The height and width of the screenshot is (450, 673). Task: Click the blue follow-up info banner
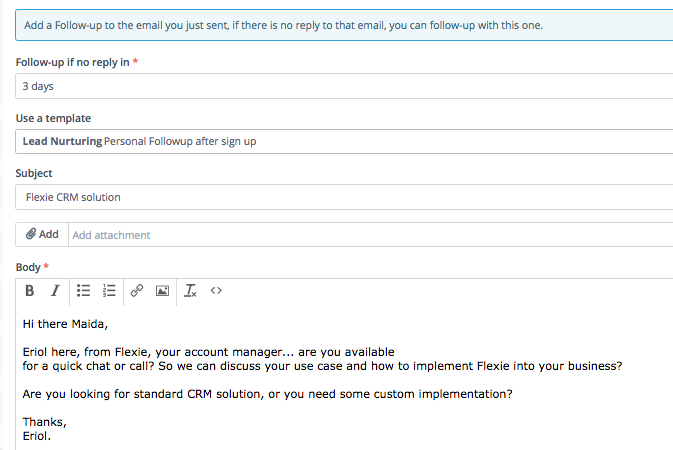pos(344,25)
